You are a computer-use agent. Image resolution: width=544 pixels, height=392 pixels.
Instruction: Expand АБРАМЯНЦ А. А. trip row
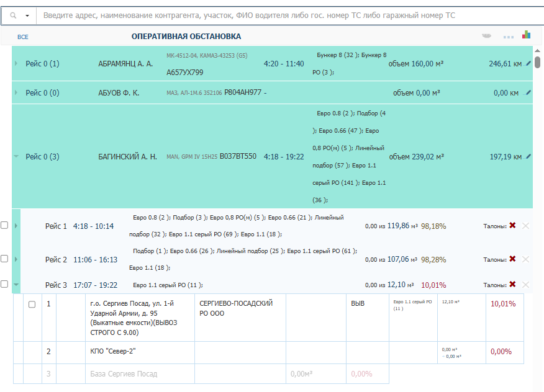[16, 64]
